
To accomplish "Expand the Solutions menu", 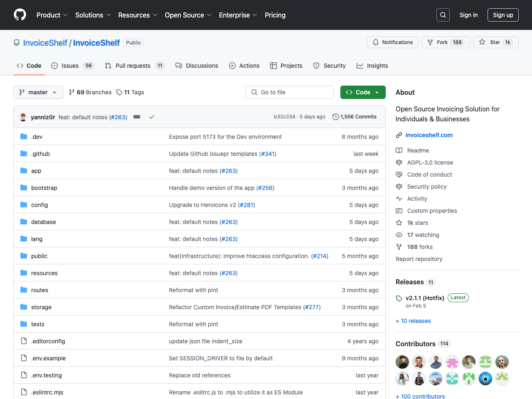I will 93,15.
